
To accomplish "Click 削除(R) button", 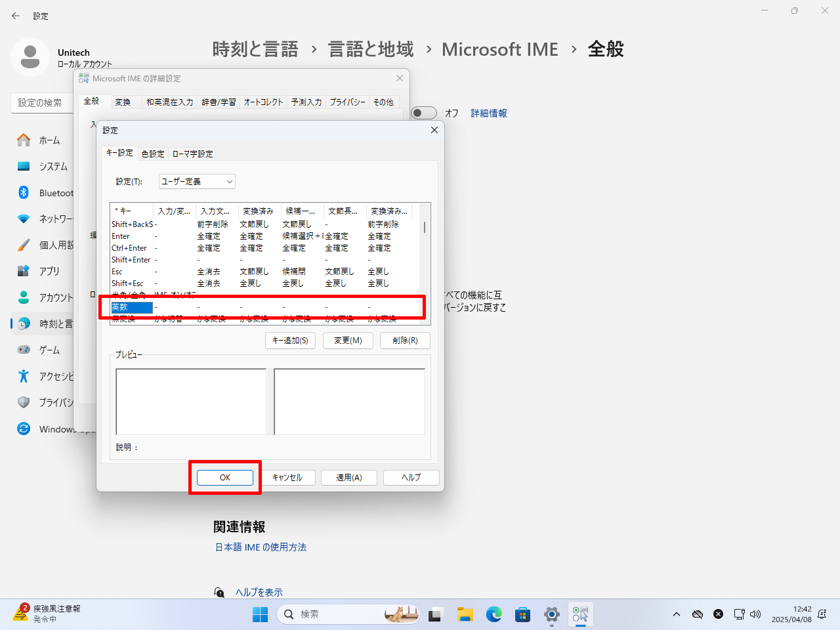I will tap(405, 341).
